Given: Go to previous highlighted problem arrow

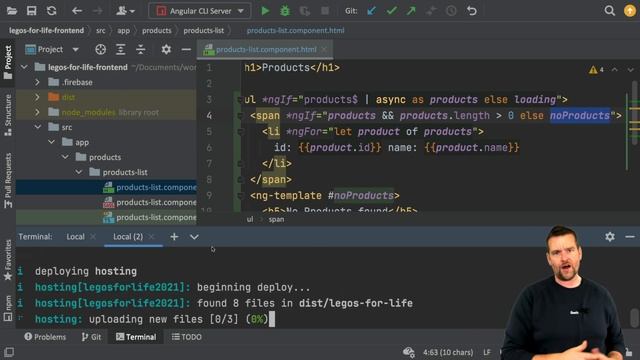Looking at the screenshot, I should point(615,70).
